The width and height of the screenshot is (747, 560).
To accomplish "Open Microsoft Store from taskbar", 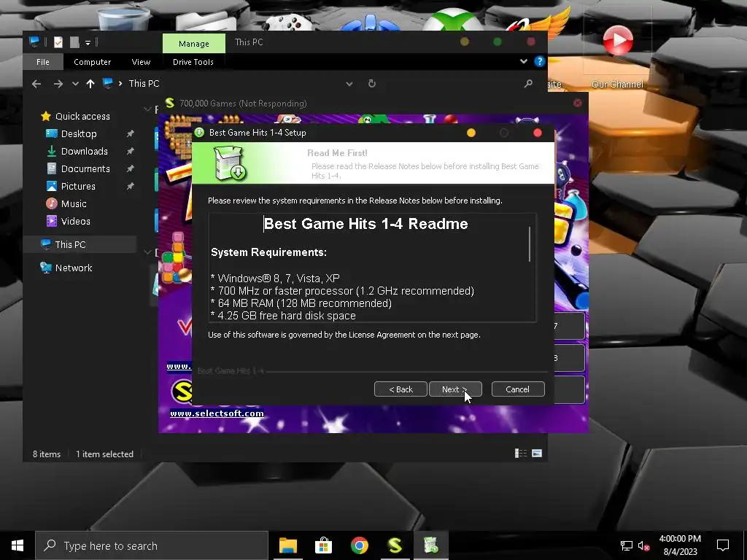I will (x=323, y=545).
